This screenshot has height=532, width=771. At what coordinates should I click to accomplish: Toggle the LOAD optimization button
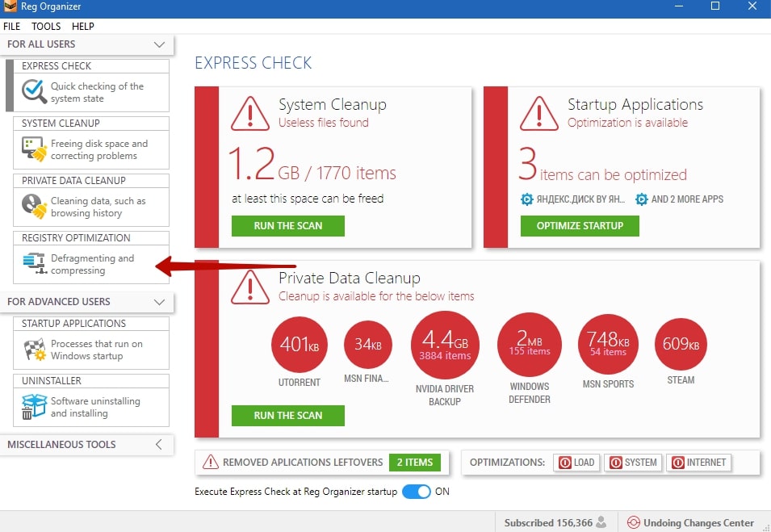pos(576,463)
